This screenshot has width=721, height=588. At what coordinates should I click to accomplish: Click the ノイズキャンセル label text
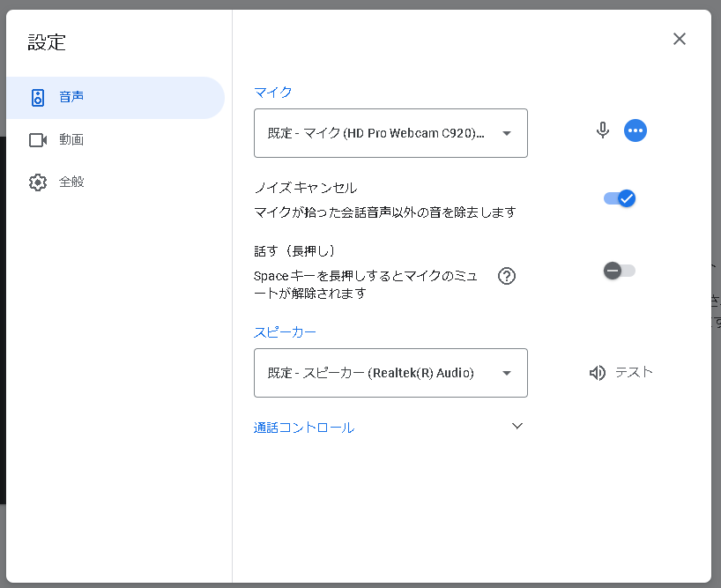[x=306, y=188]
